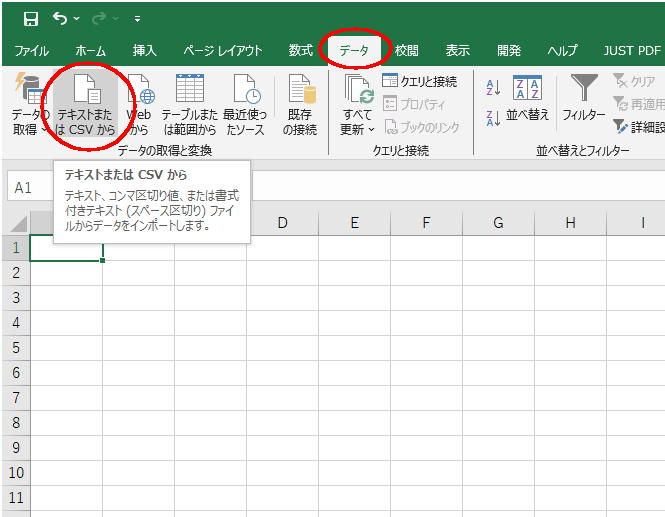Viewport: 665px width, 517px height.
Task: Open the 表示 tab
Action: click(458, 51)
